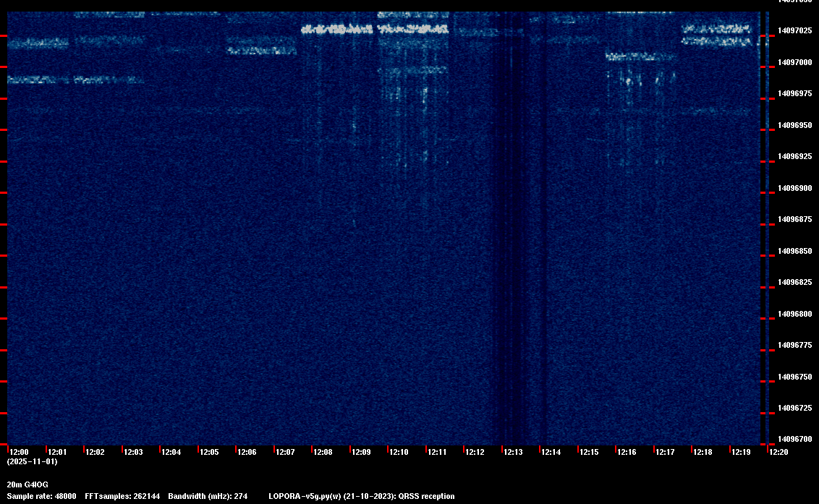
Task: Click the 12:18 time axis label
Action: pyautogui.click(x=703, y=452)
